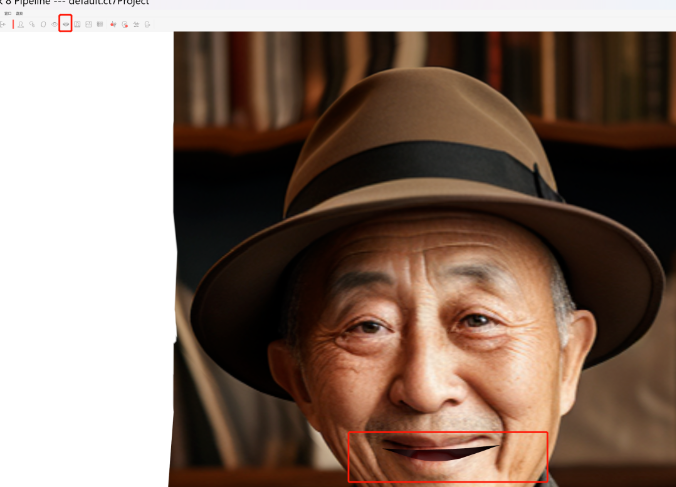Open the adjustment sliders toolbar icon
676x487 pixels.
tap(136, 23)
